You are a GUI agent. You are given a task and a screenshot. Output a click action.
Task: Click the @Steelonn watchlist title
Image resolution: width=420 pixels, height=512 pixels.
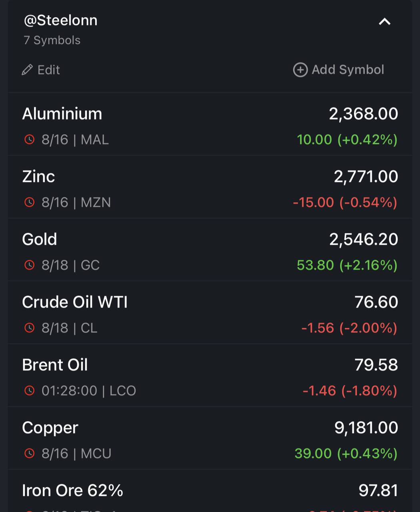[x=61, y=20]
